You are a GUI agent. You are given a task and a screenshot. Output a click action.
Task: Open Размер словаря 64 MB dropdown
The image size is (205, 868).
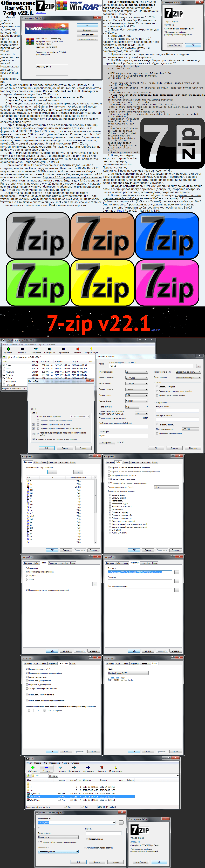point(136,389)
